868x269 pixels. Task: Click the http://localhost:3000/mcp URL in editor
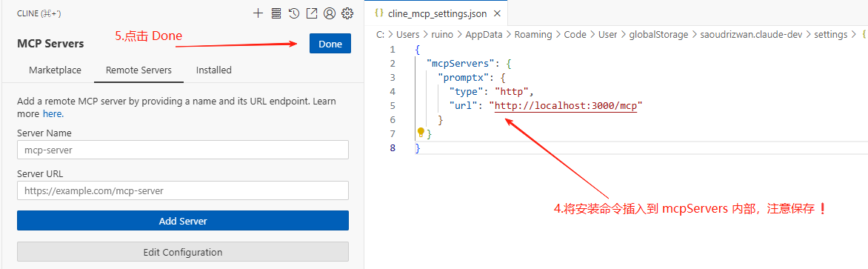(566, 105)
